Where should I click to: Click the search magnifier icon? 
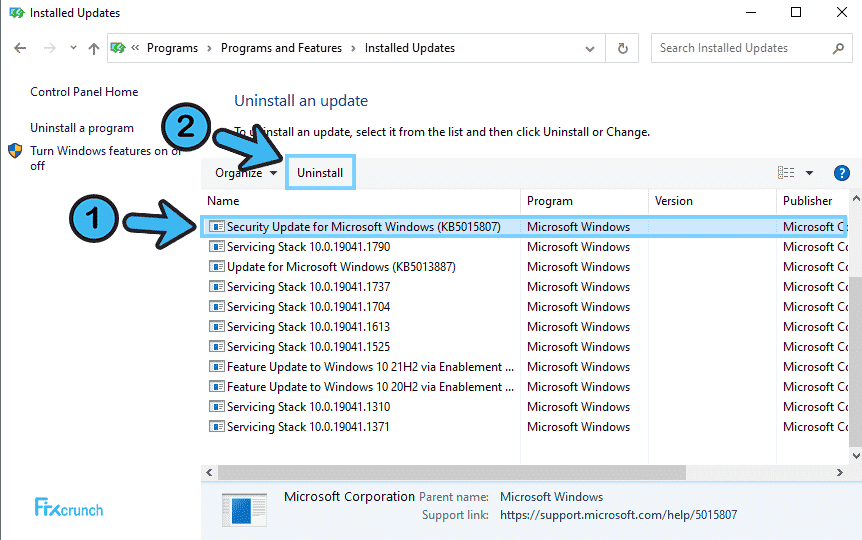pos(838,48)
